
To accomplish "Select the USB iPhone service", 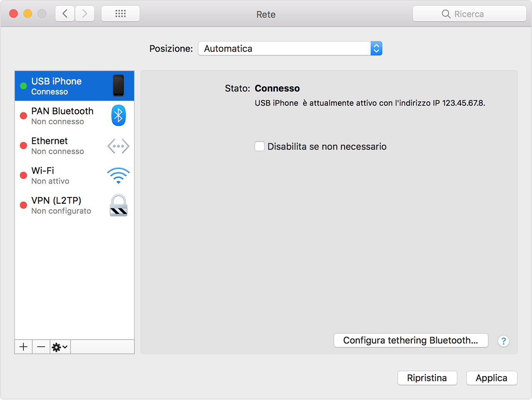I will point(74,86).
